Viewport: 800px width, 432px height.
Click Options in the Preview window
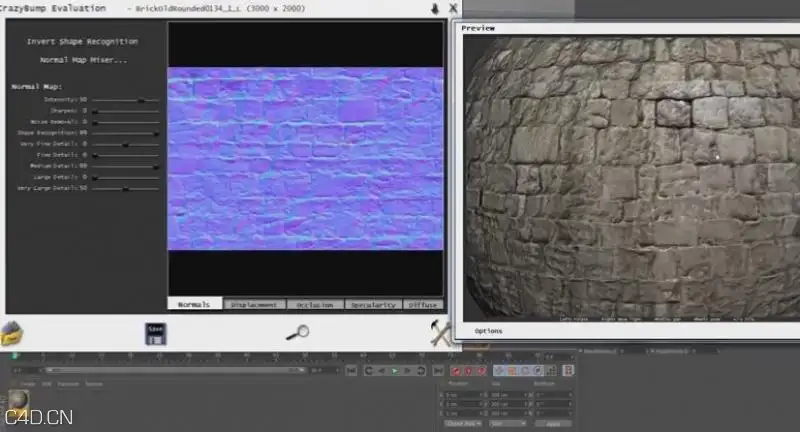pos(488,331)
